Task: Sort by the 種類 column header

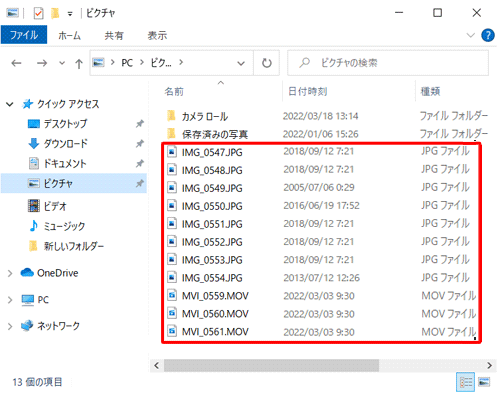Action: [x=430, y=91]
